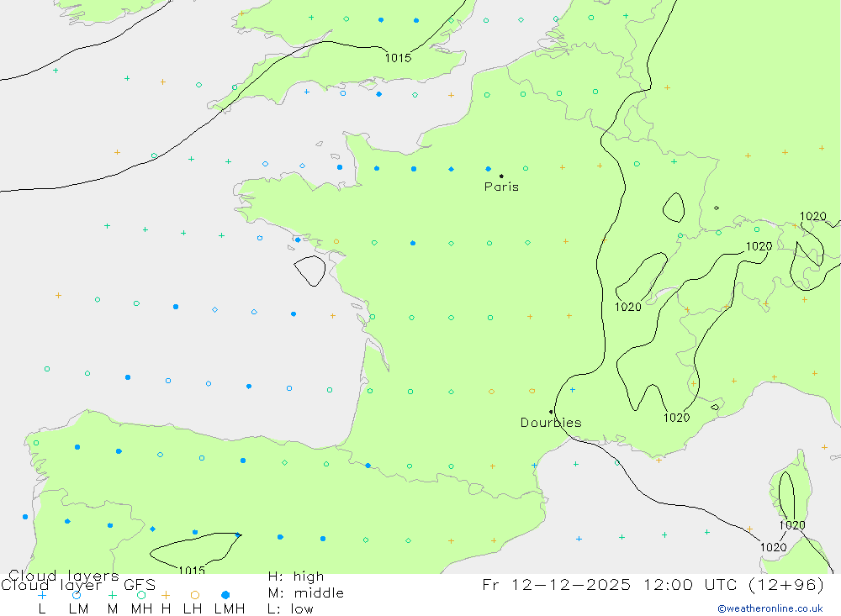Click the 'Paris' city label
The height and width of the screenshot is (616, 841).
501,187
